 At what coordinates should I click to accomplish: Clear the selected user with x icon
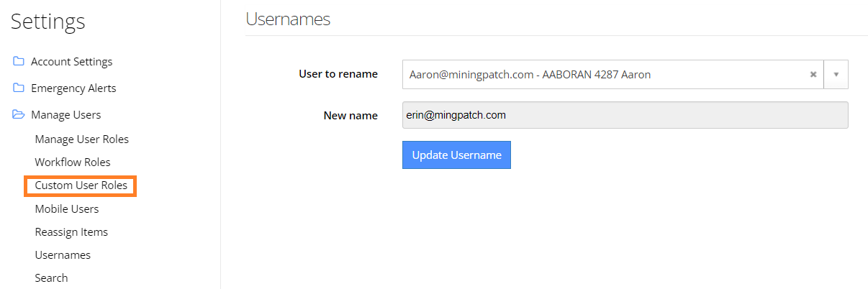point(813,74)
